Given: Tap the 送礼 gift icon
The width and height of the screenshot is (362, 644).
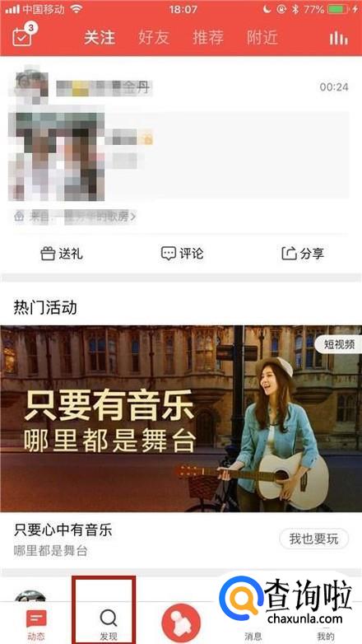Looking at the screenshot, I should 48,254.
